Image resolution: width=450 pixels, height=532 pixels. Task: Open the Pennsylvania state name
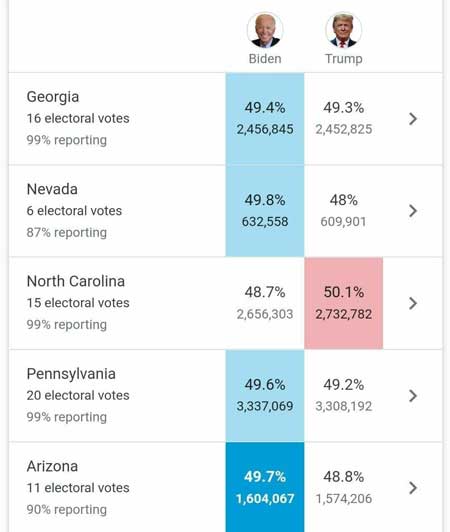point(71,374)
